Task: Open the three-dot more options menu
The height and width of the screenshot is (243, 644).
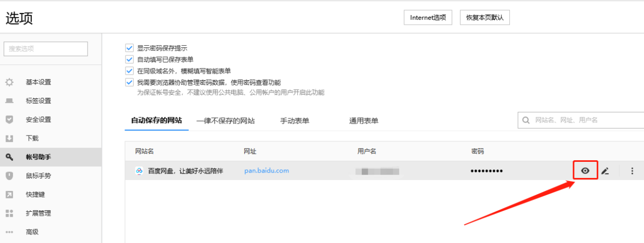Action: click(x=632, y=171)
